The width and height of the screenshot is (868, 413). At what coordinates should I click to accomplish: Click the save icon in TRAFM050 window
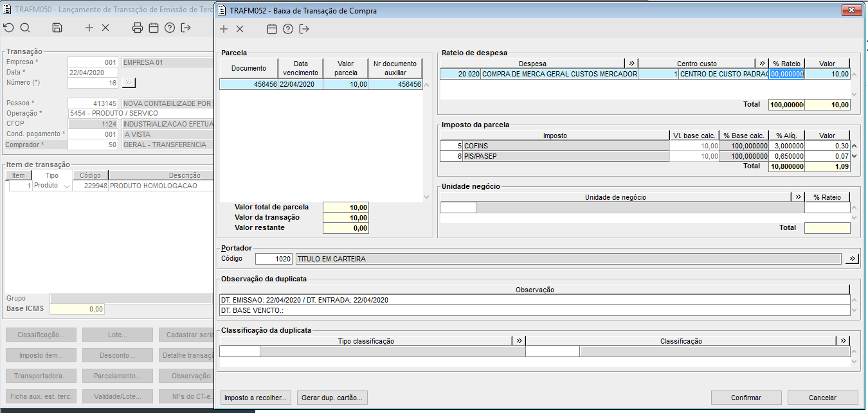[x=57, y=28]
